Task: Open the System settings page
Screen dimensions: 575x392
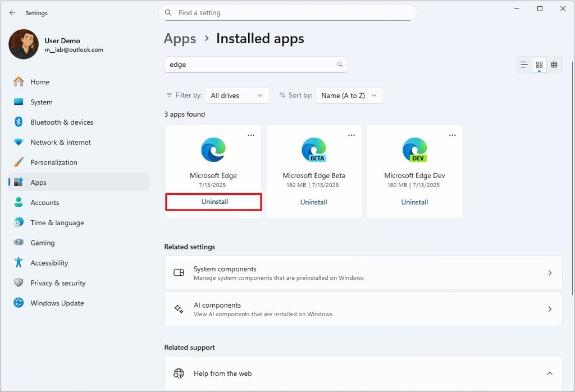Action: (79, 102)
